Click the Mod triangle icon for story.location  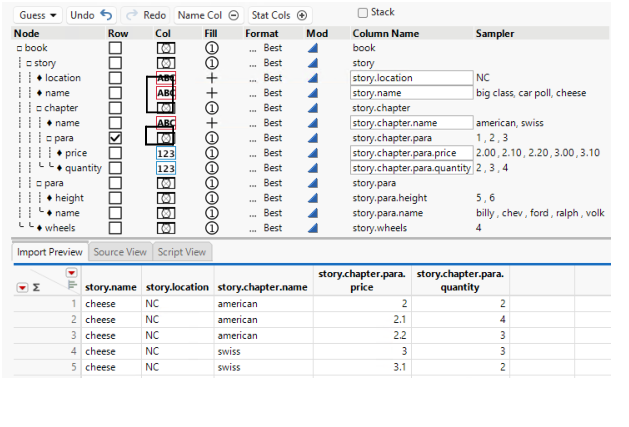313,78
